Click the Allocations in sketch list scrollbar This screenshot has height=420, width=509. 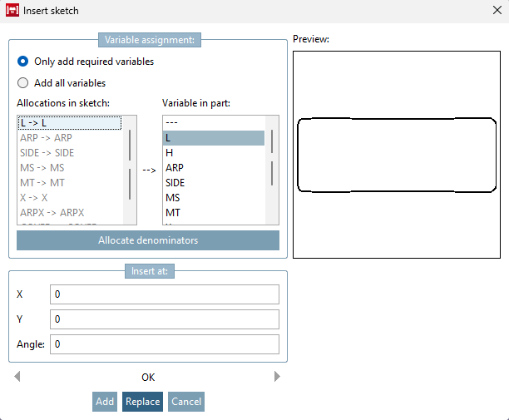130,170
